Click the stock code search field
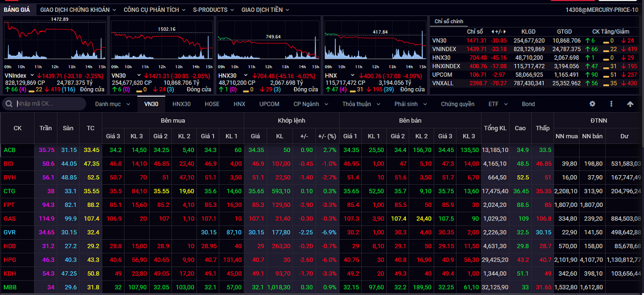This screenshot has width=644, height=295. tap(48, 104)
